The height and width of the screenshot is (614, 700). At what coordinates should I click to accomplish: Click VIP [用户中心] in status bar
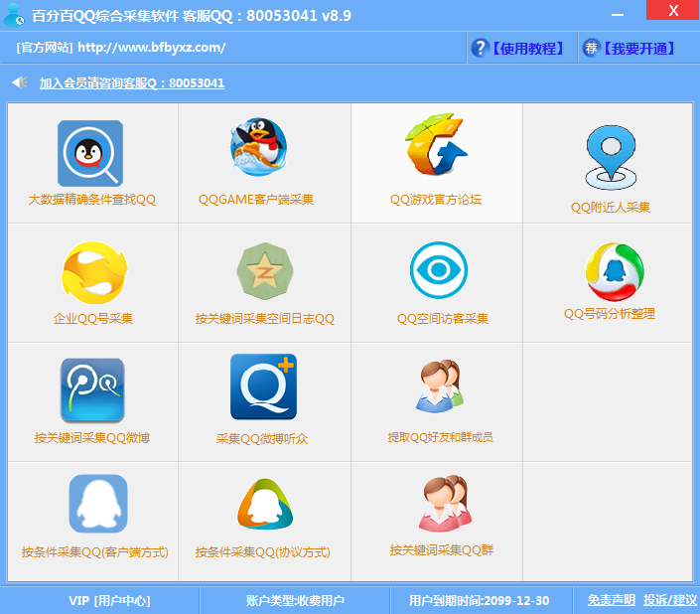click(x=109, y=600)
